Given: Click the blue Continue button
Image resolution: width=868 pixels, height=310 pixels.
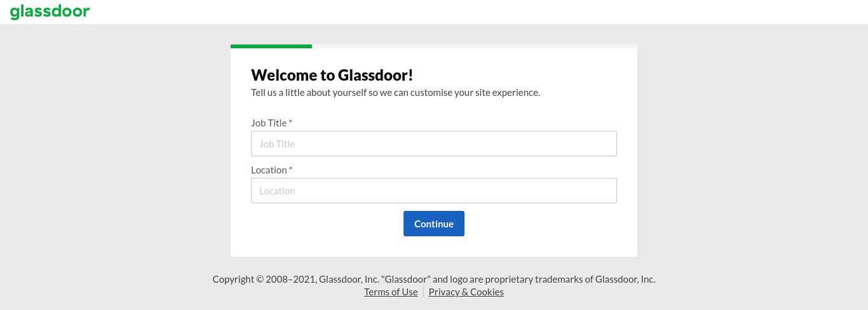Looking at the screenshot, I should (434, 224).
